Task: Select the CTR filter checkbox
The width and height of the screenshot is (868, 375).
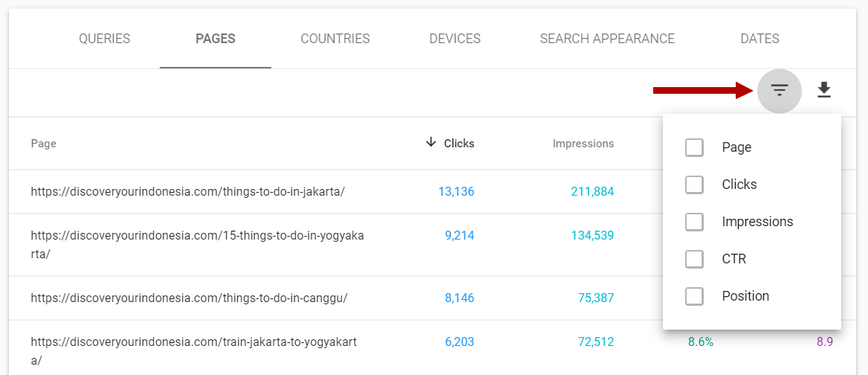Action: click(x=694, y=259)
